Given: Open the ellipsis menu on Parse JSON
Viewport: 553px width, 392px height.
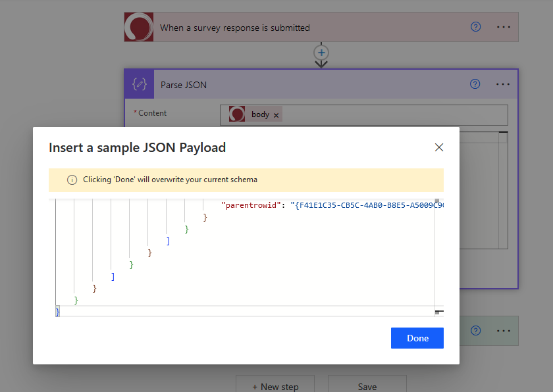Looking at the screenshot, I should coord(503,84).
